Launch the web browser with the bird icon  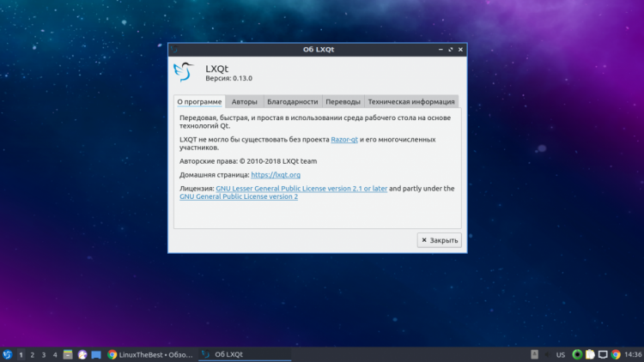click(x=82, y=354)
